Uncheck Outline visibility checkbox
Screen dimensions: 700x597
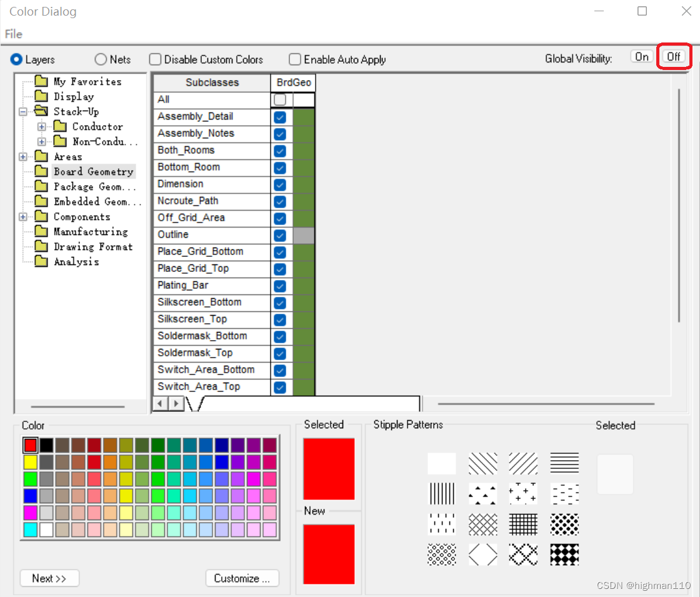280,235
